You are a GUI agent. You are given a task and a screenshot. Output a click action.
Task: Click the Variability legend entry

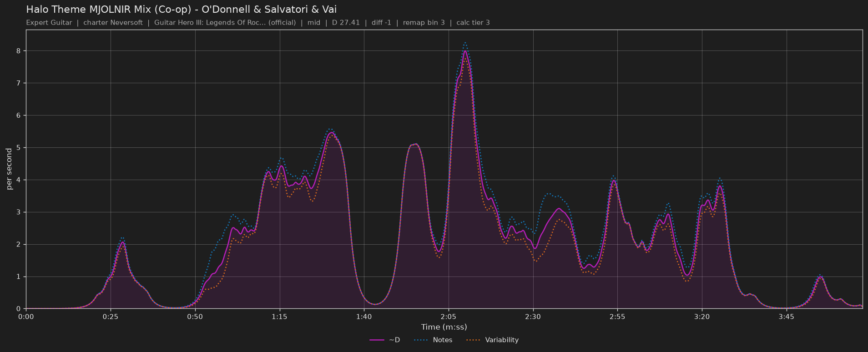point(493,340)
